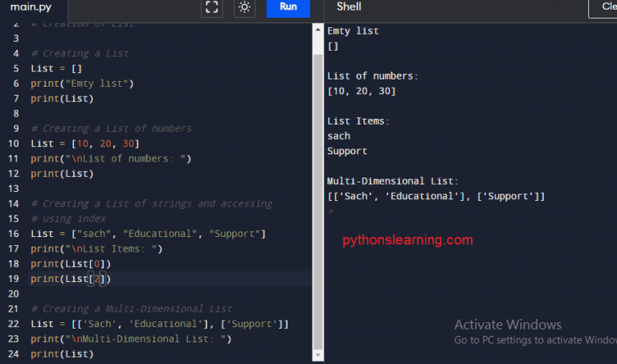Click the shell input prompt
The image size is (617, 364).
(x=331, y=211)
